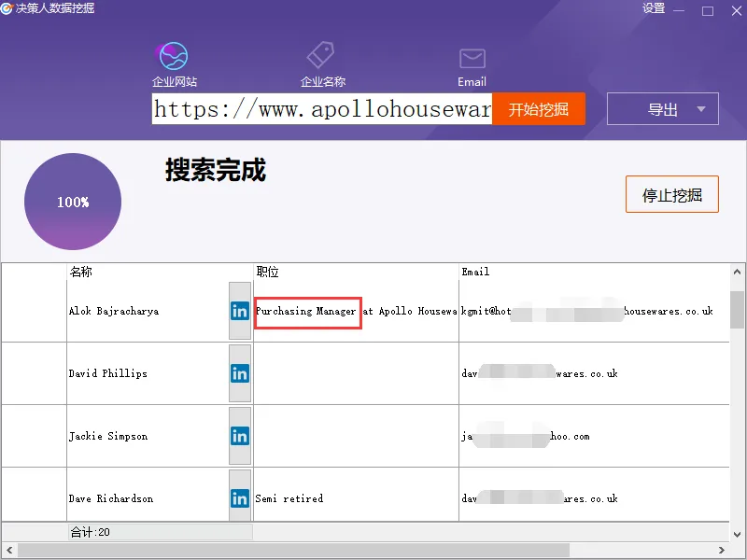747x560 pixels.
Task: Click Alok Bajracharya's email cell
Action: 594,311
